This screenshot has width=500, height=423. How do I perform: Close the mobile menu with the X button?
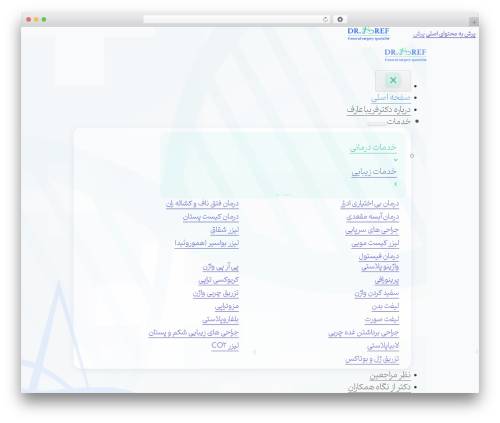pyautogui.click(x=393, y=80)
